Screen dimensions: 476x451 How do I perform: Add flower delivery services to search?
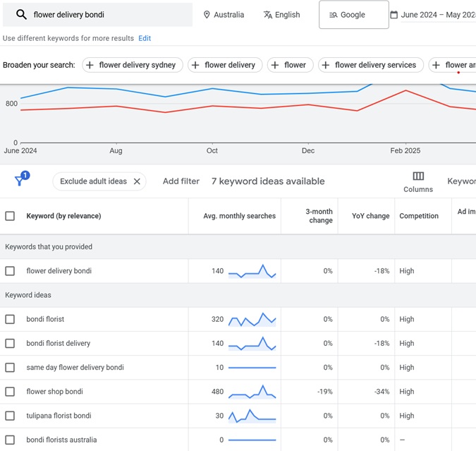tap(371, 65)
